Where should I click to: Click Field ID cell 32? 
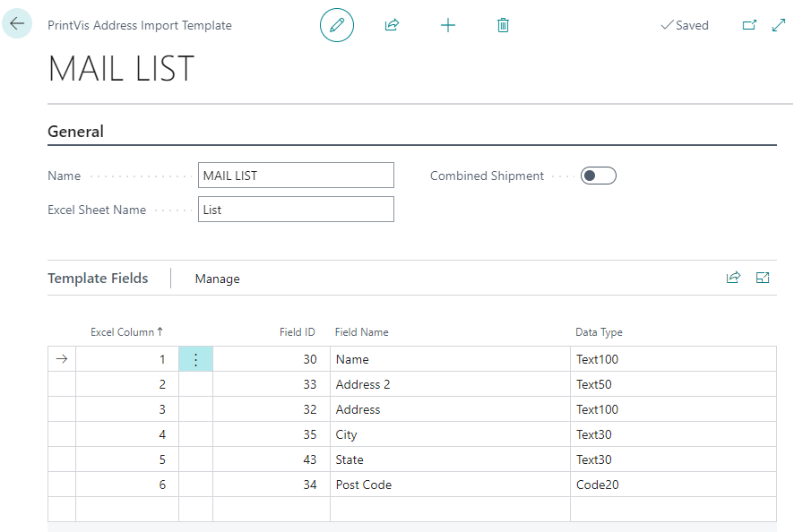coord(272,409)
